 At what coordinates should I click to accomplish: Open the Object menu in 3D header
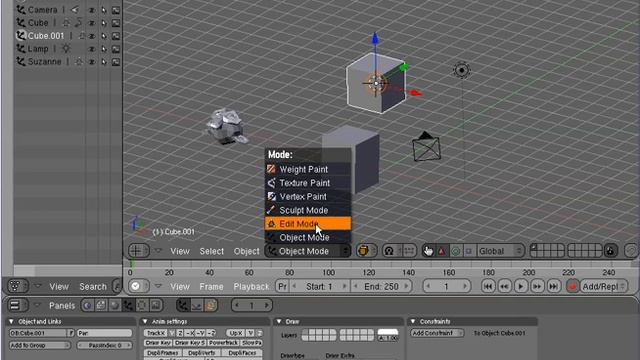click(246, 251)
